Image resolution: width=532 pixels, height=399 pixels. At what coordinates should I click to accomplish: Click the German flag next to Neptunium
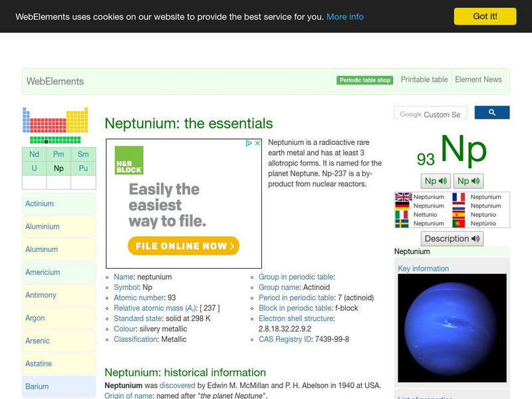pos(402,205)
